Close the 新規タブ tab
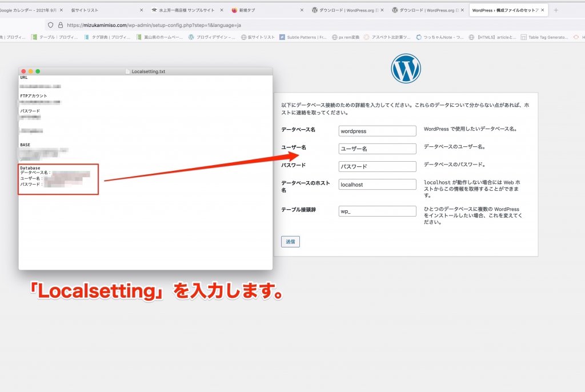Screen dimensions: 585x392 302,10
